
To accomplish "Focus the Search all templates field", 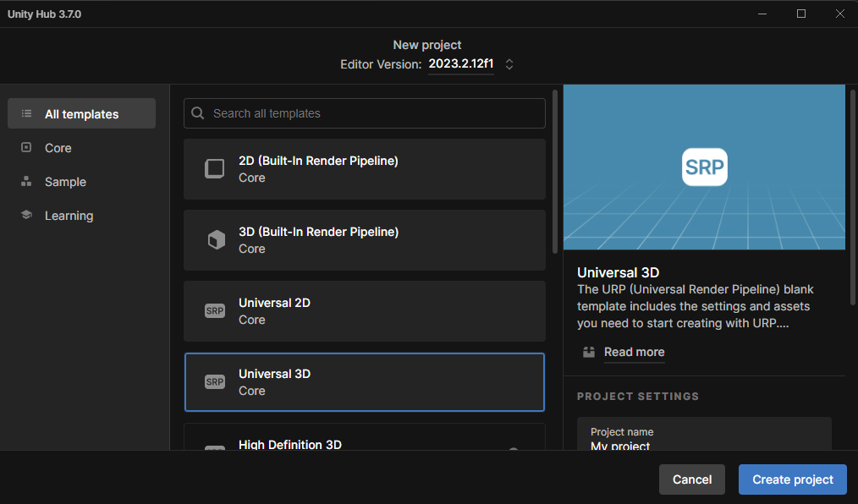I will 365,113.
